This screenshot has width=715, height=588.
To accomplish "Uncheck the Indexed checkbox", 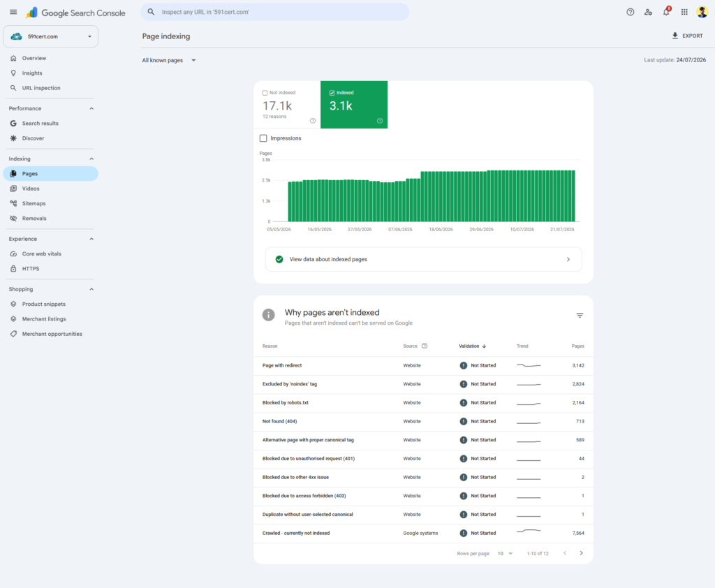I will (x=332, y=93).
